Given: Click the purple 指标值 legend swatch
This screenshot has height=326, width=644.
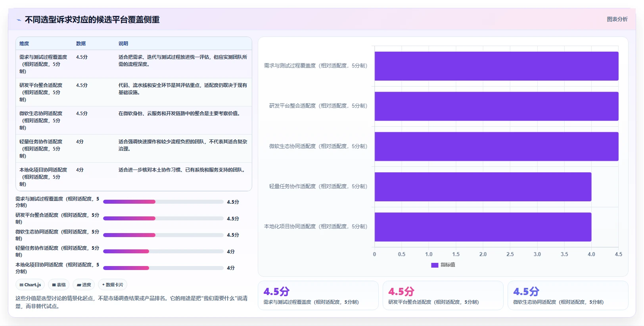Looking at the screenshot, I should point(435,265).
